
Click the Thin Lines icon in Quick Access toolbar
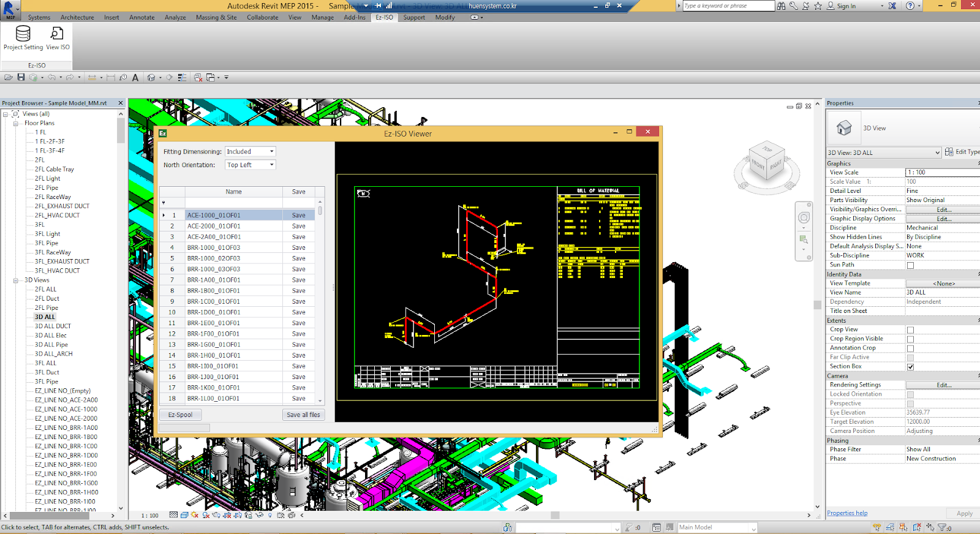click(x=182, y=78)
